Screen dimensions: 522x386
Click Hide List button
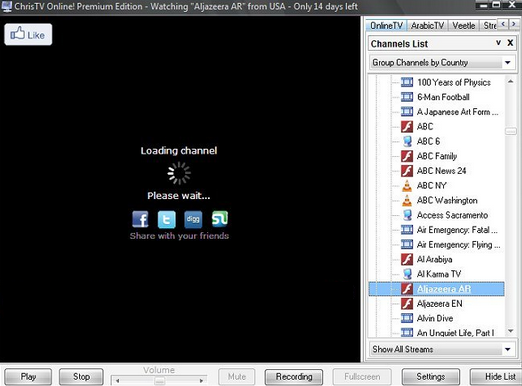coord(496,377)
